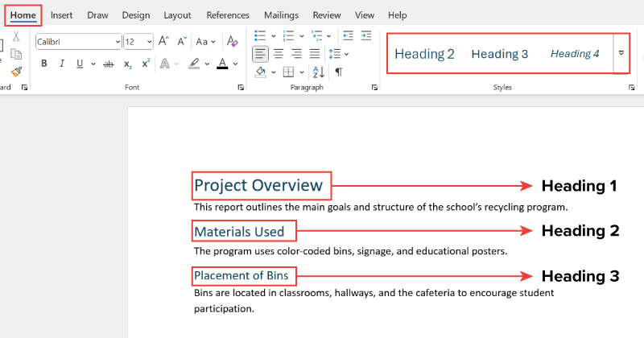Open the Clipboard dialog launcher
This screenshot has width=644, height=338.
[25, 87]
